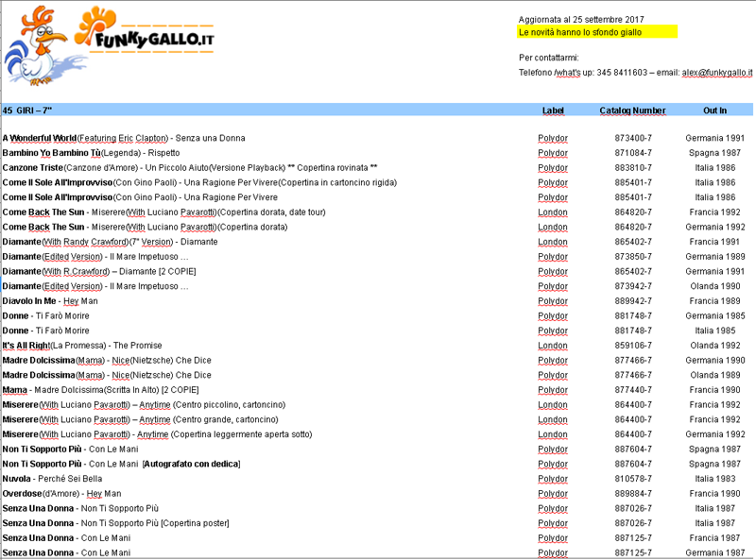The height and width of the screenshot is (560, 756).
Task: Select the 'It's All Right' record title
Action: pyautogui.click(x=82, y=346)
